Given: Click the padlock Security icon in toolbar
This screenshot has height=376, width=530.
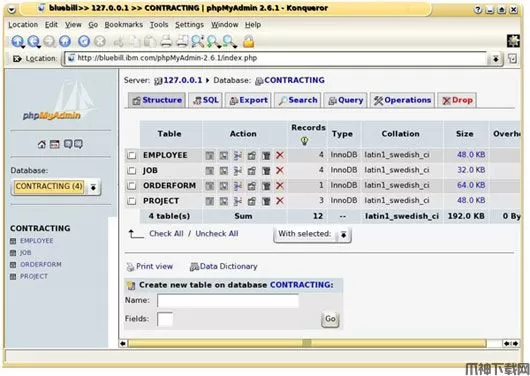Looking at the screenshot, I should point(249,42).
